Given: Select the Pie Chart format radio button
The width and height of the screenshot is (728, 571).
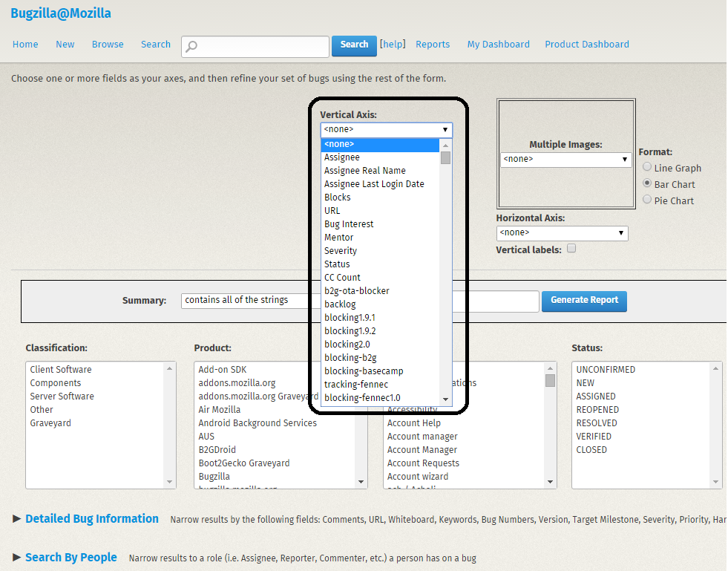Looking at the screenshot, I should (647, 199).
